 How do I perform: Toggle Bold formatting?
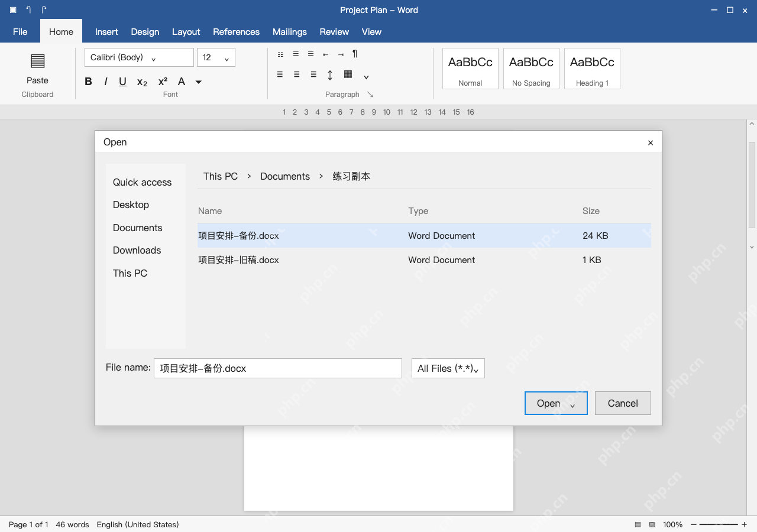[x=88, y=82]
